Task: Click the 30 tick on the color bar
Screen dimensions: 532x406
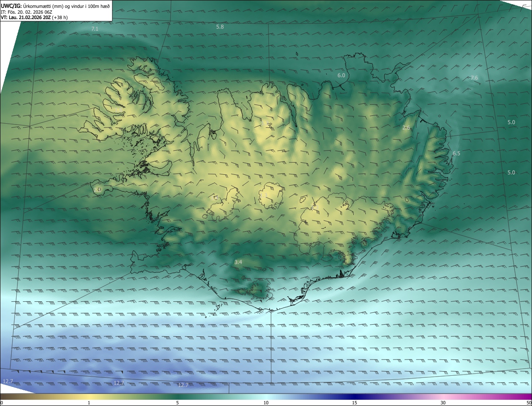Action: pos(443,403)
